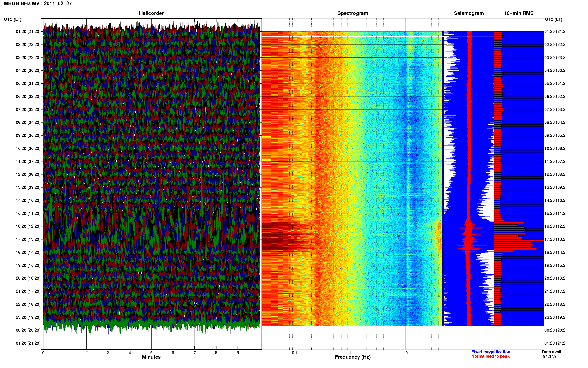Select the 'Data avail.' label
Image resolution: width=588 pixels, height=368 pixels.
(x=552, y=352)
